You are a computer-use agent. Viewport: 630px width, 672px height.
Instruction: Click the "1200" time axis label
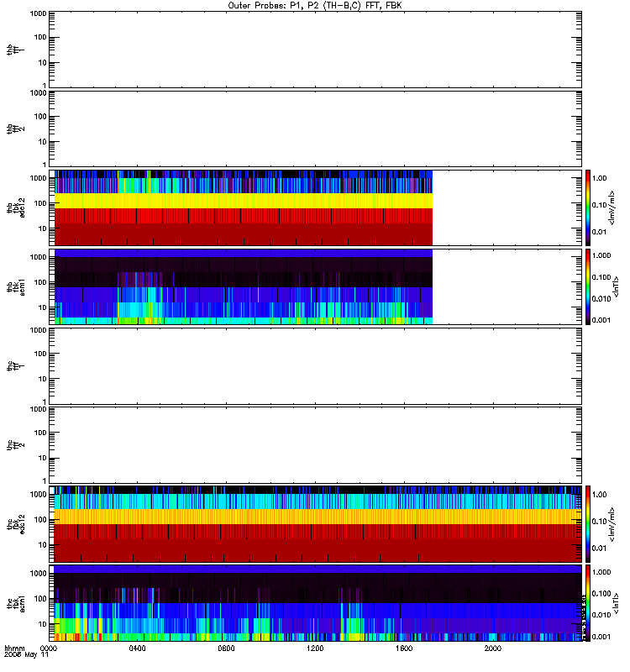(315, 648)
